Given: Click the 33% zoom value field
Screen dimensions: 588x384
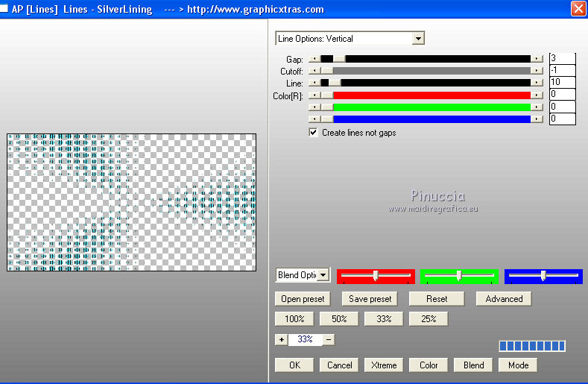Looking at the screenshot, I should click(305, 340).
